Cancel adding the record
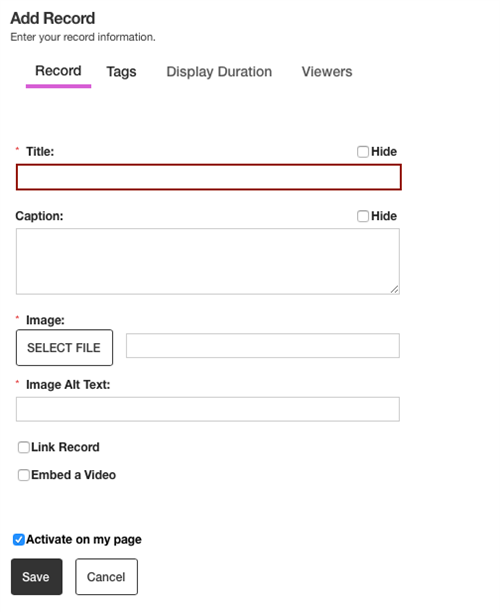 coord(107,577)
